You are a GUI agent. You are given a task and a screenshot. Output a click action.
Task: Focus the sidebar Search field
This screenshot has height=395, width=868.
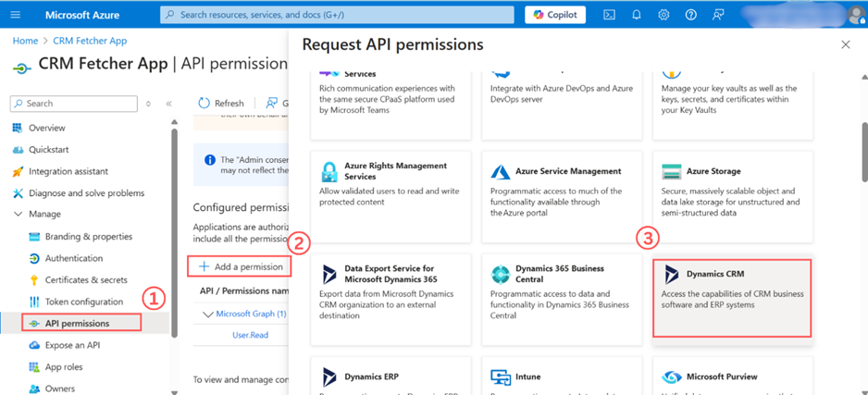click(x=74, y=104)
